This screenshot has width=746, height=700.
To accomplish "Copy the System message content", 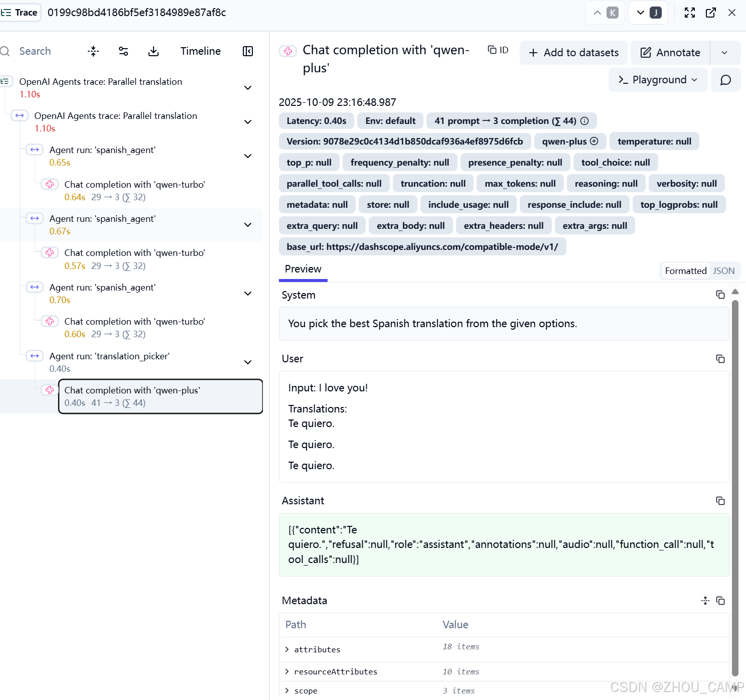I will click(x=720, y=295).
